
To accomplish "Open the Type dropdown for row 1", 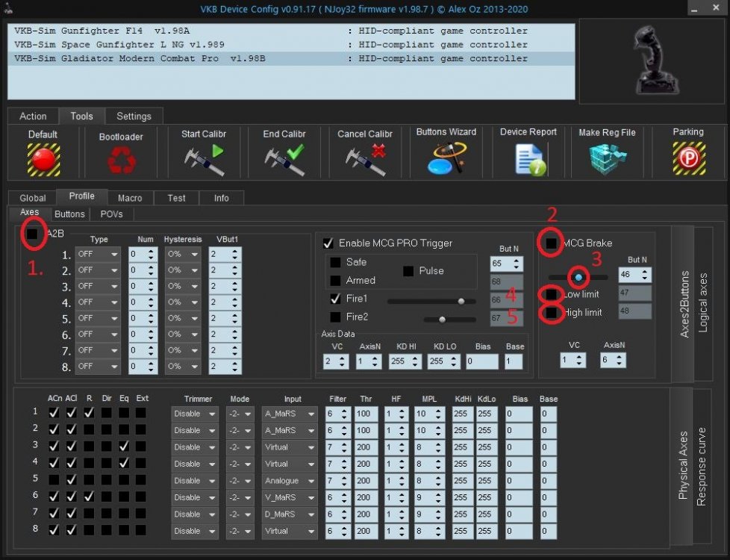I will [x=98, y=255].
